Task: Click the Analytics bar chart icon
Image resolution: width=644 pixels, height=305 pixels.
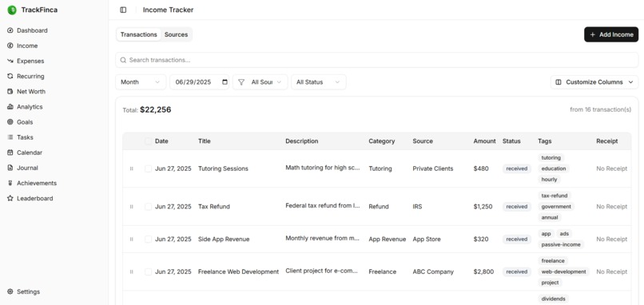Action: point(10,107)
